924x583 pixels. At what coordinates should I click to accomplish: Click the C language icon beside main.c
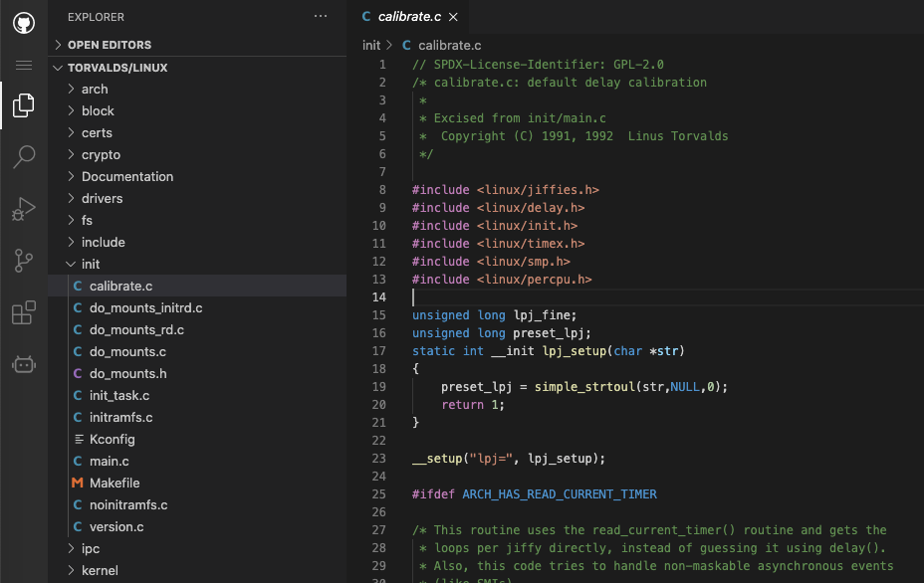pyautogui.click(x=78, y=461)
